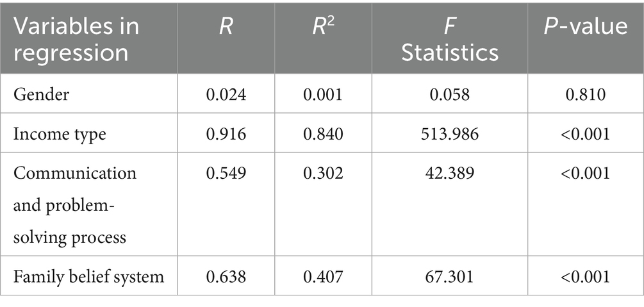Screen dimensions: 644x307
Task: Select the 0.024 value in Gender row
Action: pos(227,95)
